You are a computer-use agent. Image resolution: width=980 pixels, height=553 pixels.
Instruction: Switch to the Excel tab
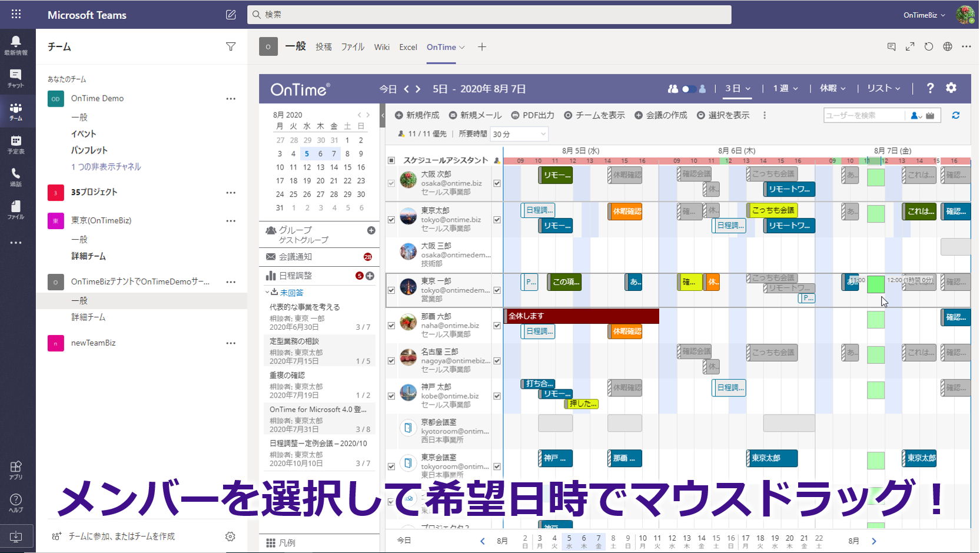coord(408,47)
